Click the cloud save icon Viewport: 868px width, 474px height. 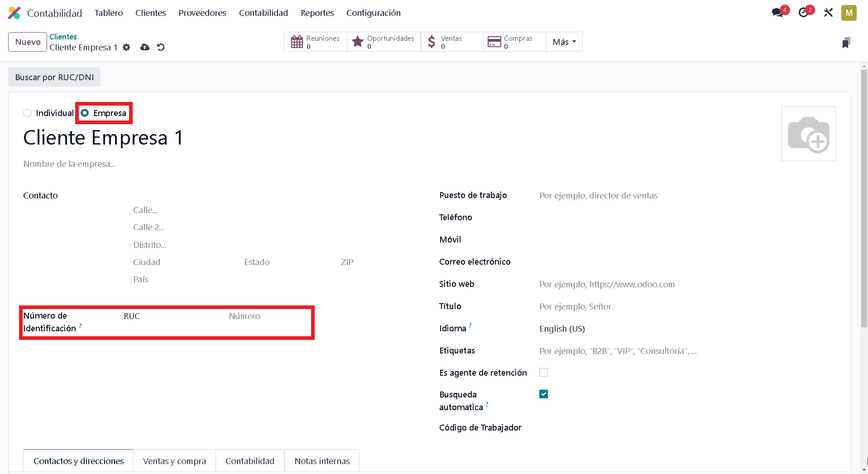tap(145, 47)
